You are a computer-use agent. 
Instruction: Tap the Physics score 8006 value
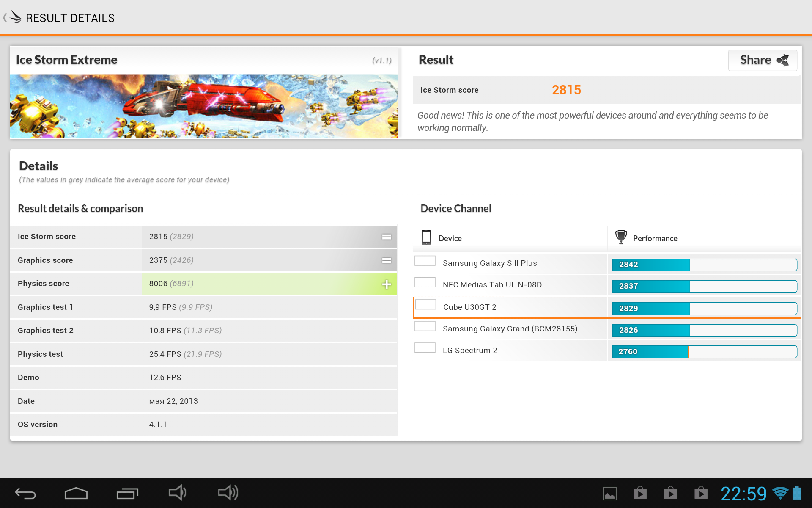[158, 284]
